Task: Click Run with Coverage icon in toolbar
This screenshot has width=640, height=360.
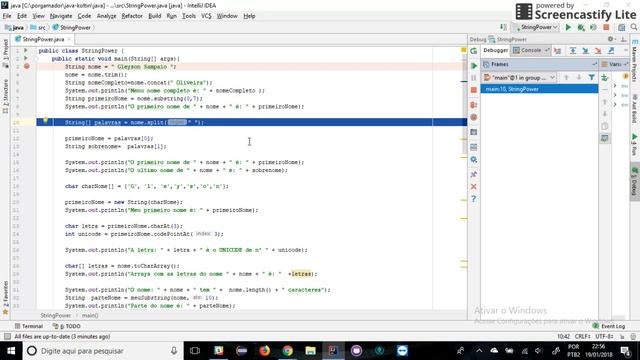Action: 593,27
